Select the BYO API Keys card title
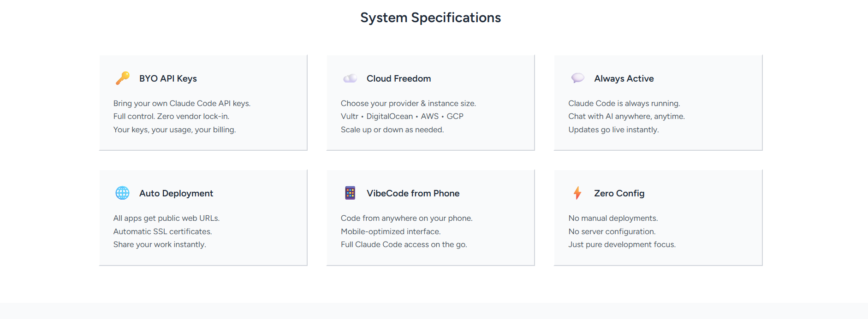 click(168, 78)
